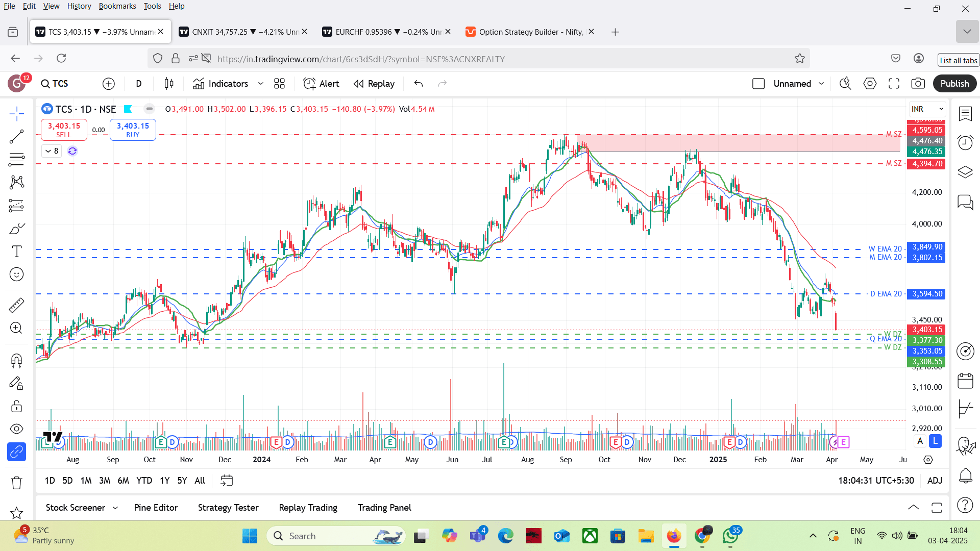Show hidden system tray icons
This screenshot has width=980, height=551.
(x=813, y=536)
